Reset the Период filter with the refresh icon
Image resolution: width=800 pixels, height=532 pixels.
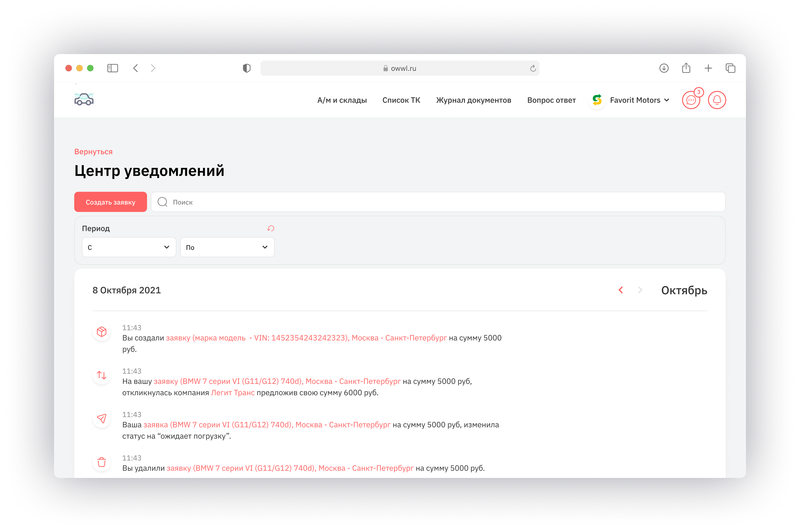click(270, 228)
